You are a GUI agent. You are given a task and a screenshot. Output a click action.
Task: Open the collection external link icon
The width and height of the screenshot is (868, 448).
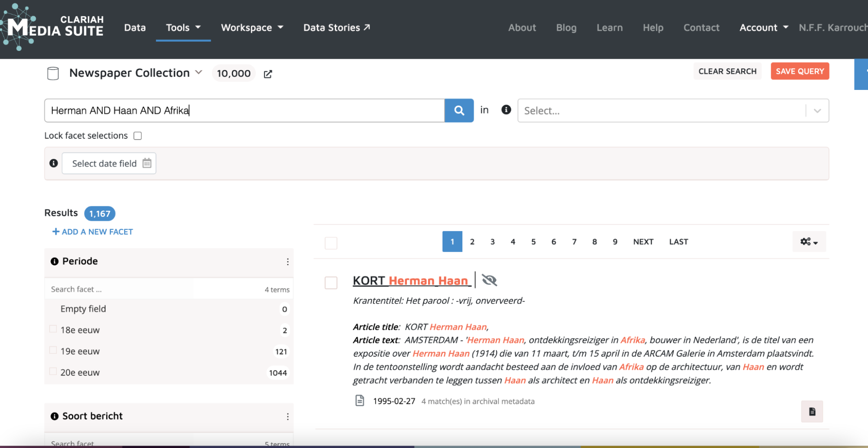point(268,74)
